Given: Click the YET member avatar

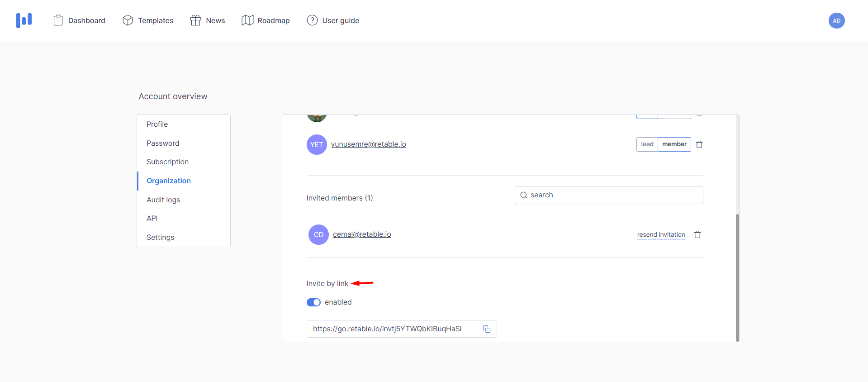Looking at the screenshot, I should 317,144.
